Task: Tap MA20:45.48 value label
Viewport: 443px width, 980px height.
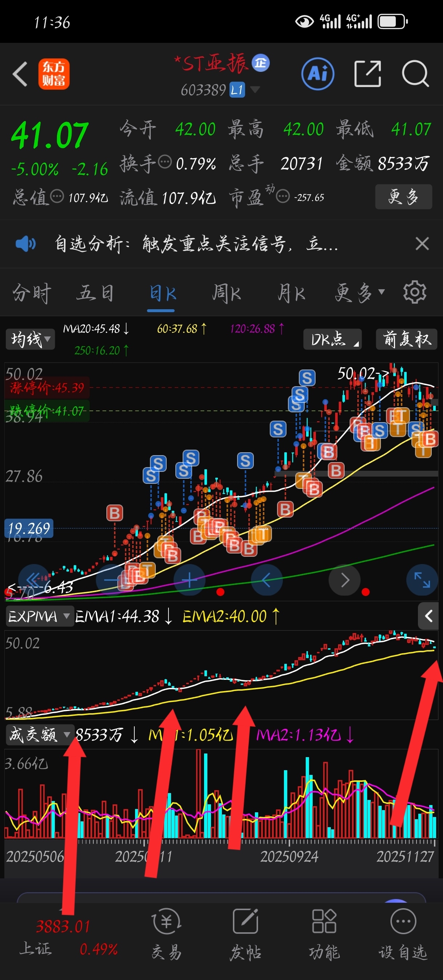Action: coord(96,328)
